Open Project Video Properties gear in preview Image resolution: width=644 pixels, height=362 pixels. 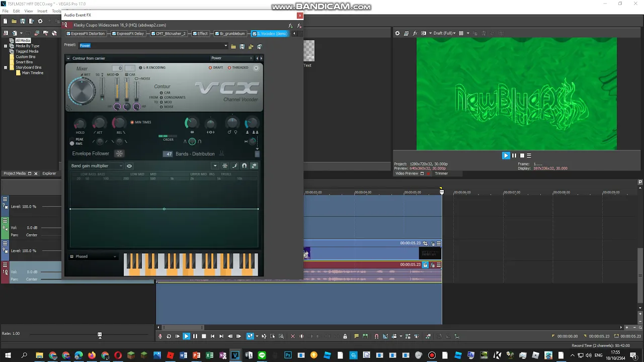397,33
